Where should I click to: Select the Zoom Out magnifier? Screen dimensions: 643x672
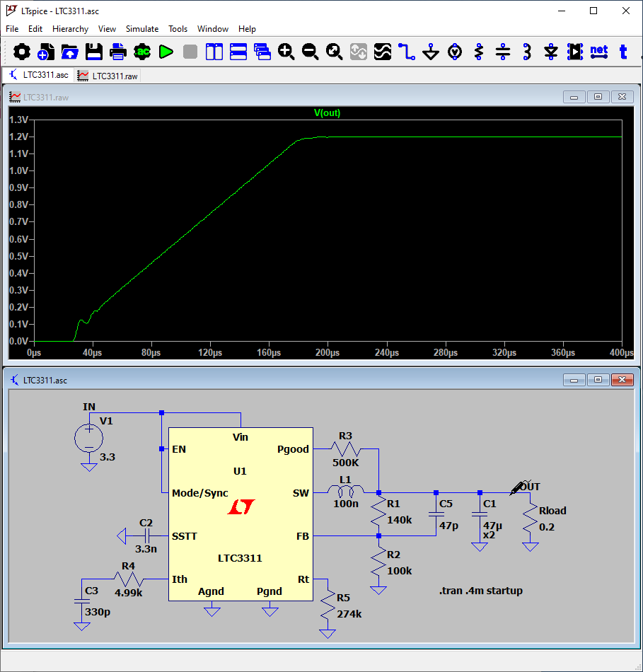click(x=311, y=52)
